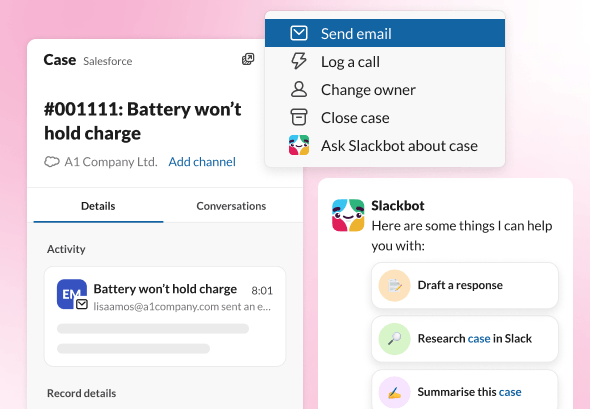590x409 pixels.
Task: Switch to the Details tab
Action: (x=98, y=206)
